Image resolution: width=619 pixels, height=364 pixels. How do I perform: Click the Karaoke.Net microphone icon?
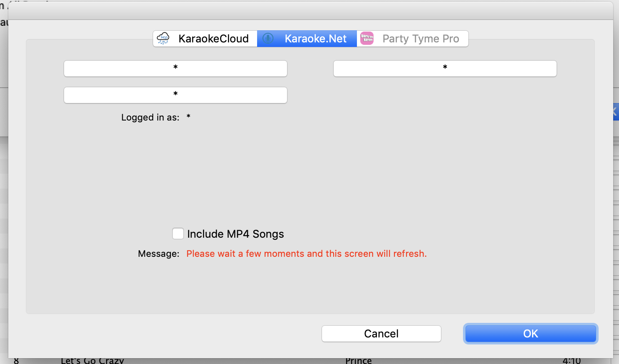click(268, 39)
